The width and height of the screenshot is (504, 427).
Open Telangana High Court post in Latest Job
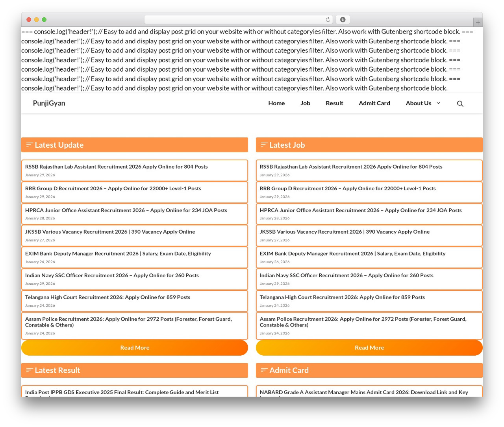pos(342,297)
